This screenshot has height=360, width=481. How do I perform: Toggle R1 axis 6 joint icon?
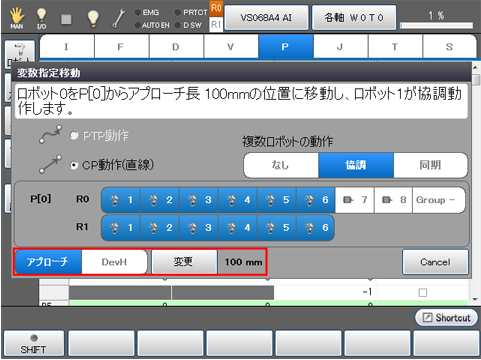pos(316,228)
